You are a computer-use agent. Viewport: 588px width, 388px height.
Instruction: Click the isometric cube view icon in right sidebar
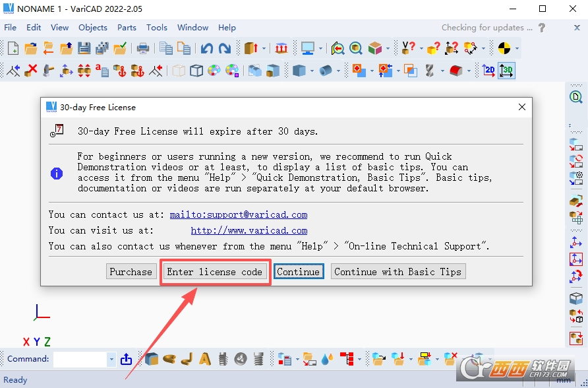coord(575,299)
